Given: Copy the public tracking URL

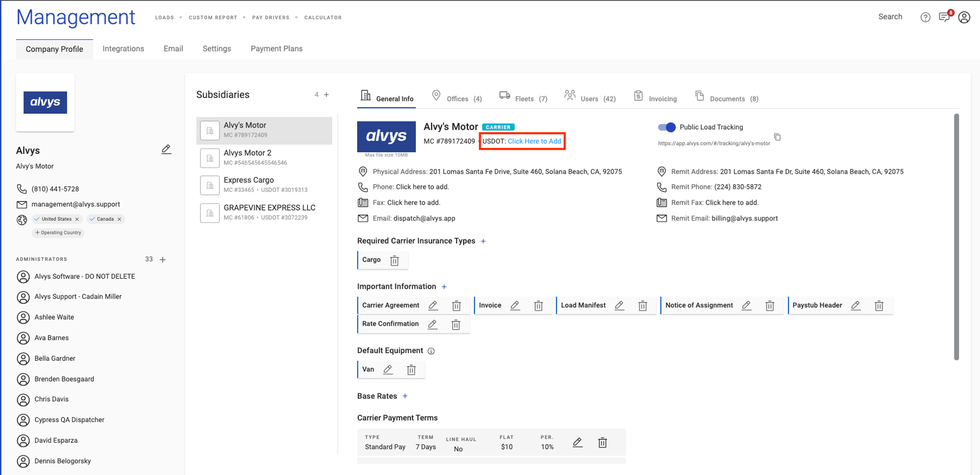Looking at the screenshot, I should [x=777, y=137].
